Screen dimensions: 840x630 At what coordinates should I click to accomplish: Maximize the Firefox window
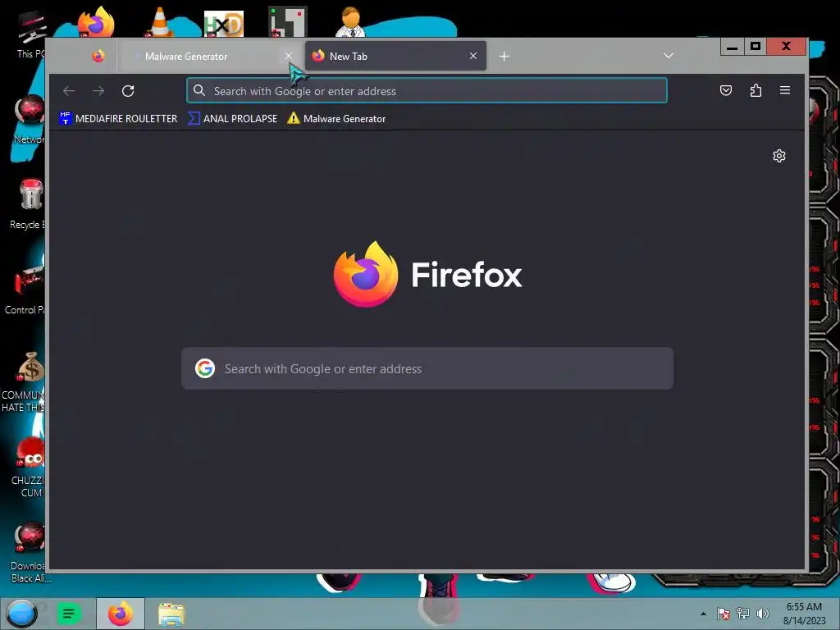[756, 47]
